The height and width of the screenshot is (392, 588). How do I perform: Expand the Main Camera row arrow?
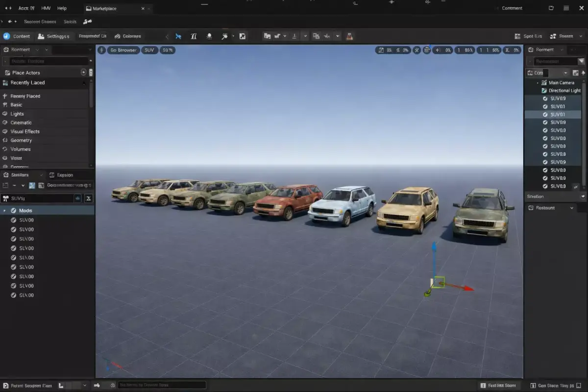[538, 83]
